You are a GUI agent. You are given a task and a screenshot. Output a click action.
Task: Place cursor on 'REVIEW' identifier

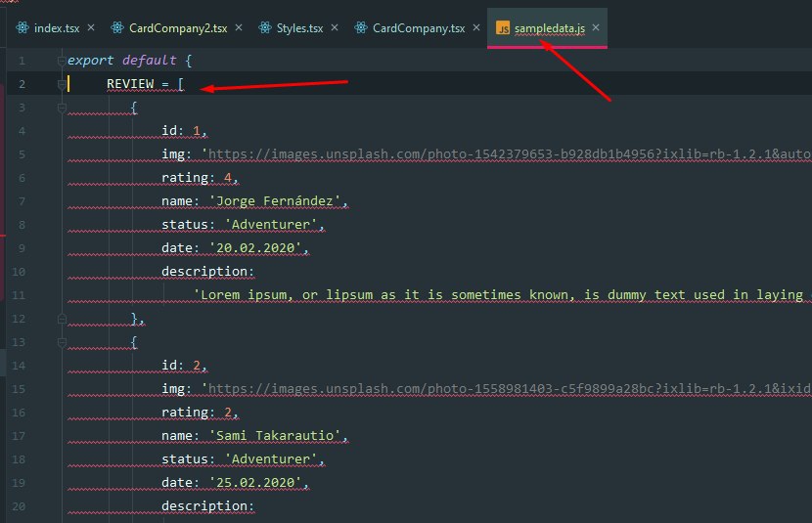(130, 84)
